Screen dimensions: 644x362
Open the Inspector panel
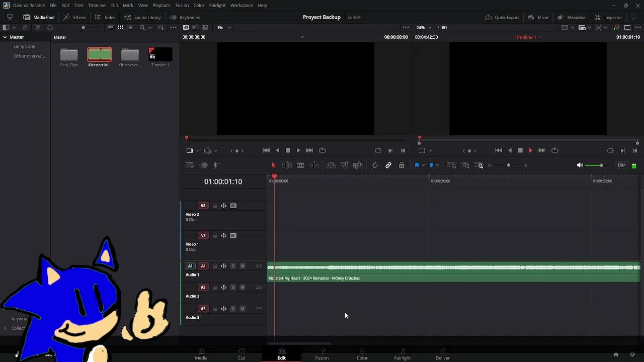(608, 17)
